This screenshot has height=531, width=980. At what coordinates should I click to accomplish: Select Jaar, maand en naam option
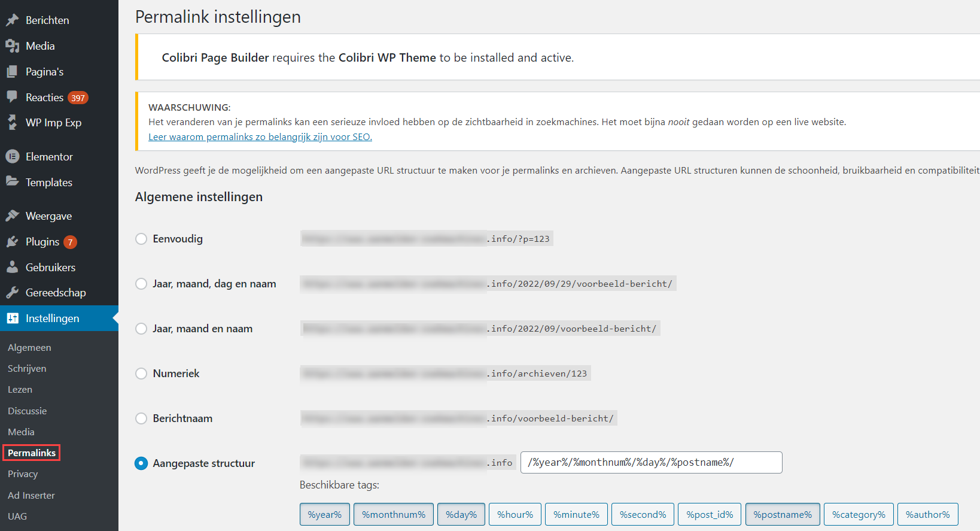point(141,329)
